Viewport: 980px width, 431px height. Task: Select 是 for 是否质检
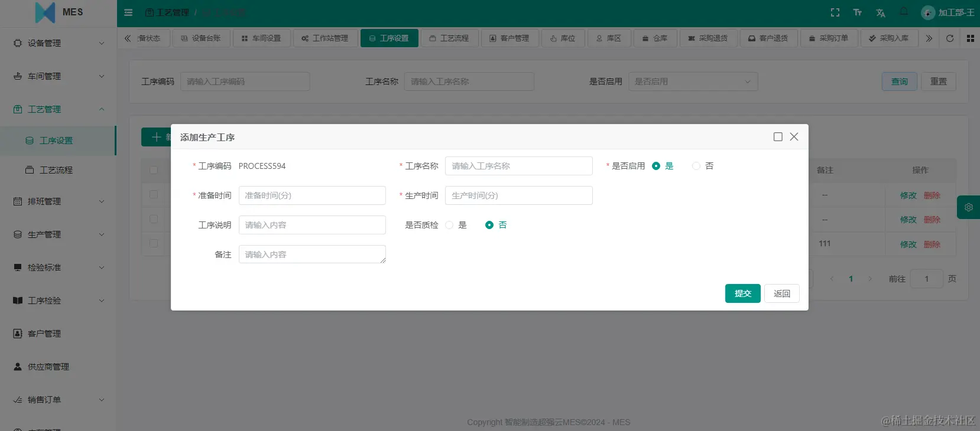pyautogui.click(x=456, y=225)
